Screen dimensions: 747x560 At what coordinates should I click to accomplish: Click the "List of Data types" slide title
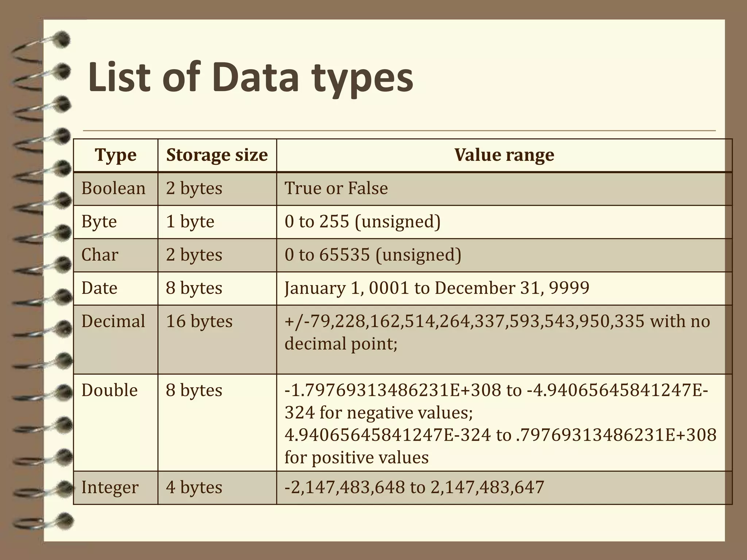[x=251, y=78]
